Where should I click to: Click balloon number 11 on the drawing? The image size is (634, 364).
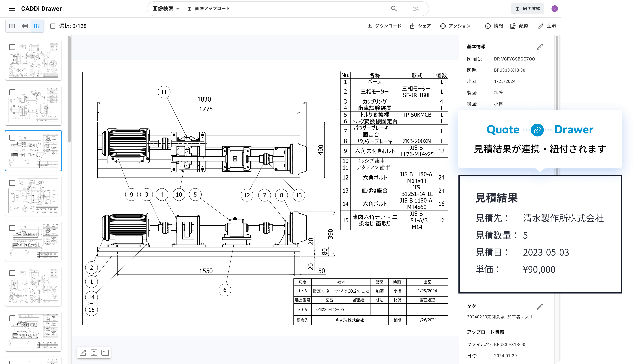click(x=164, y=92)
